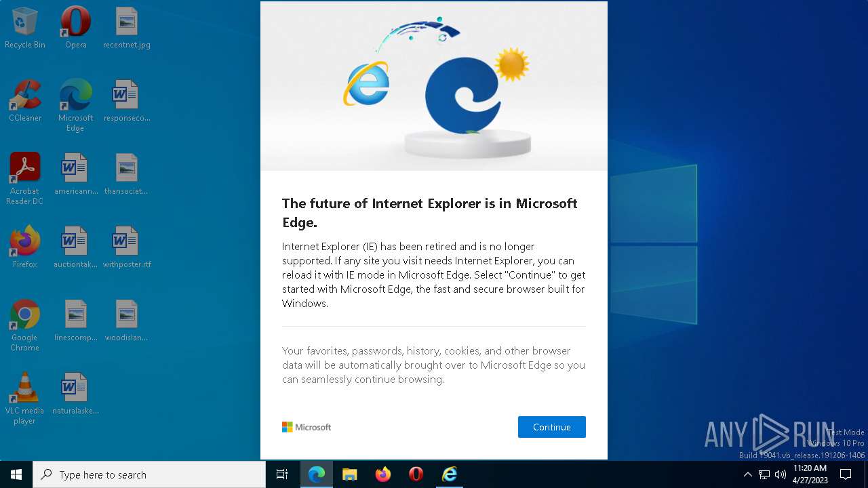Open Firefox from the taskbar
This screenshot has height=488, width=868.
[383, 474]
